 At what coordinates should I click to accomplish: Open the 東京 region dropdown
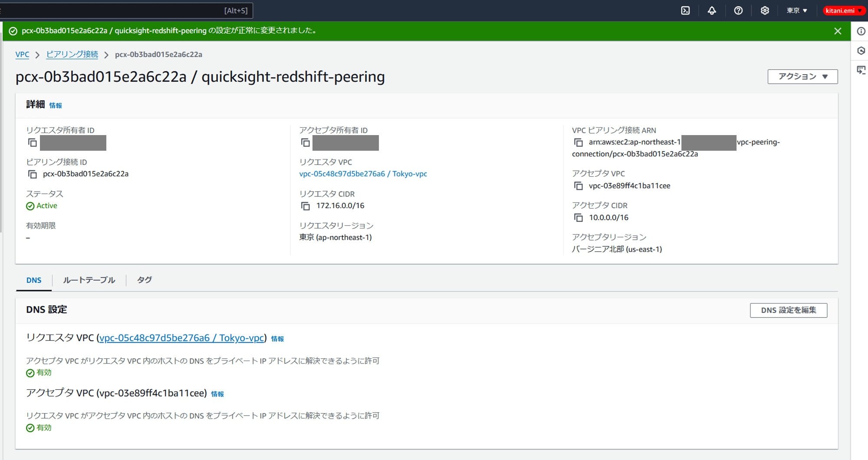click(x=797, y=10)
